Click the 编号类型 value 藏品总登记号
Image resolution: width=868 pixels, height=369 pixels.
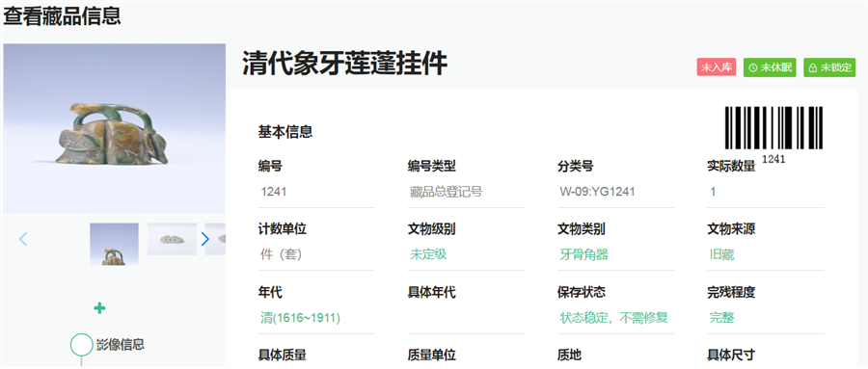pyautogui.click(x=446, y=192)
